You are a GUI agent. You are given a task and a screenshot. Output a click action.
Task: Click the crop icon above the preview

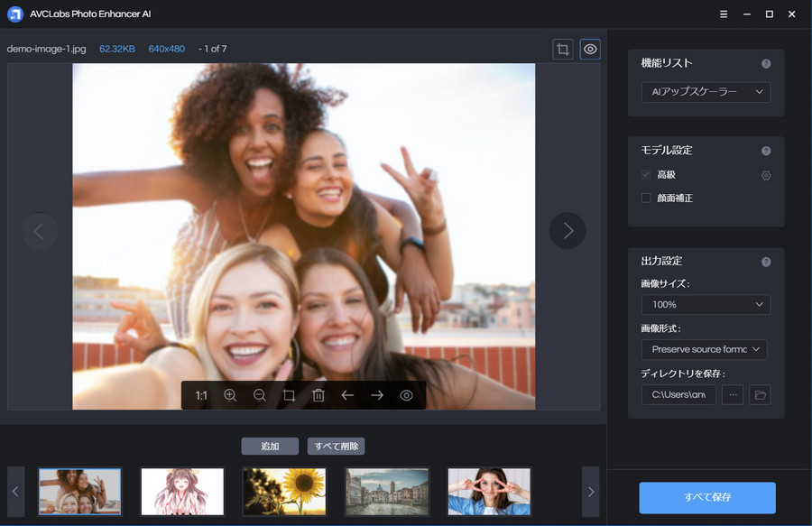click(x=563, y=50)
